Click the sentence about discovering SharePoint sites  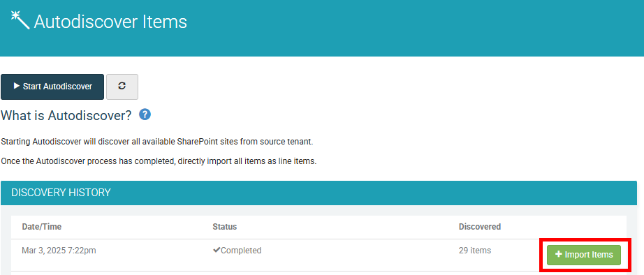(x=157, y=142)
